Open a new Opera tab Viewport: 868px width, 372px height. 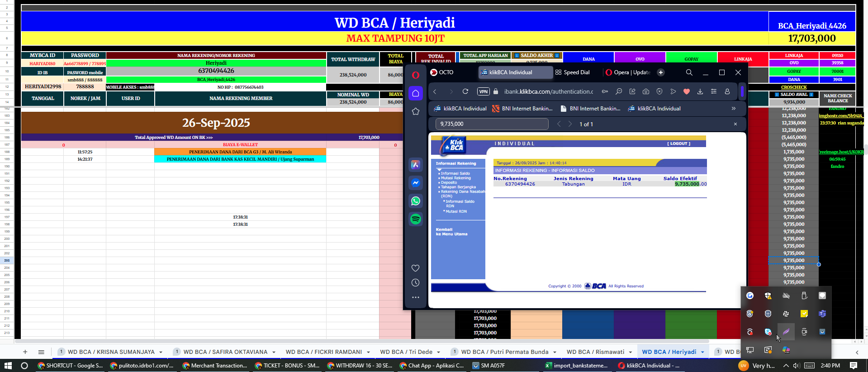pos(660,72)
